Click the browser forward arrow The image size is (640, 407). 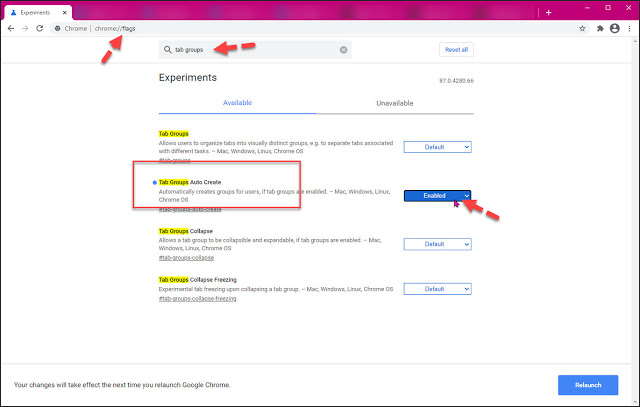(25, 28)
